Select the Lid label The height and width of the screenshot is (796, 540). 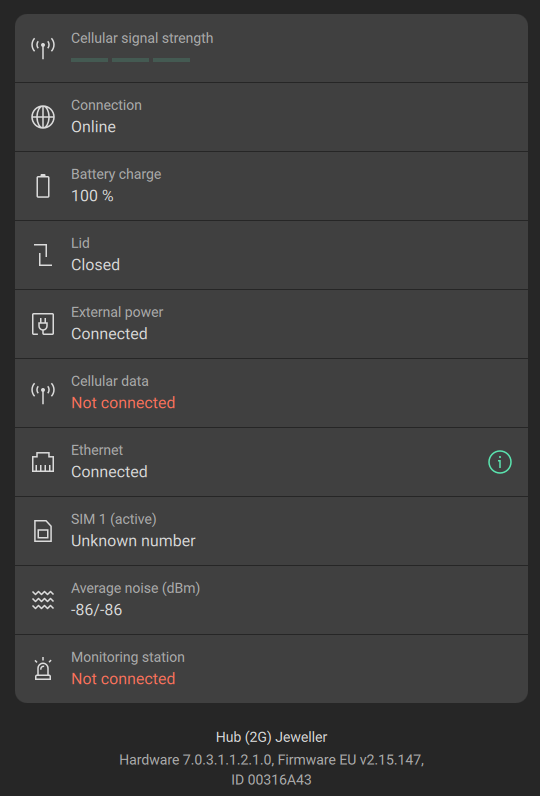click(80, 243)
